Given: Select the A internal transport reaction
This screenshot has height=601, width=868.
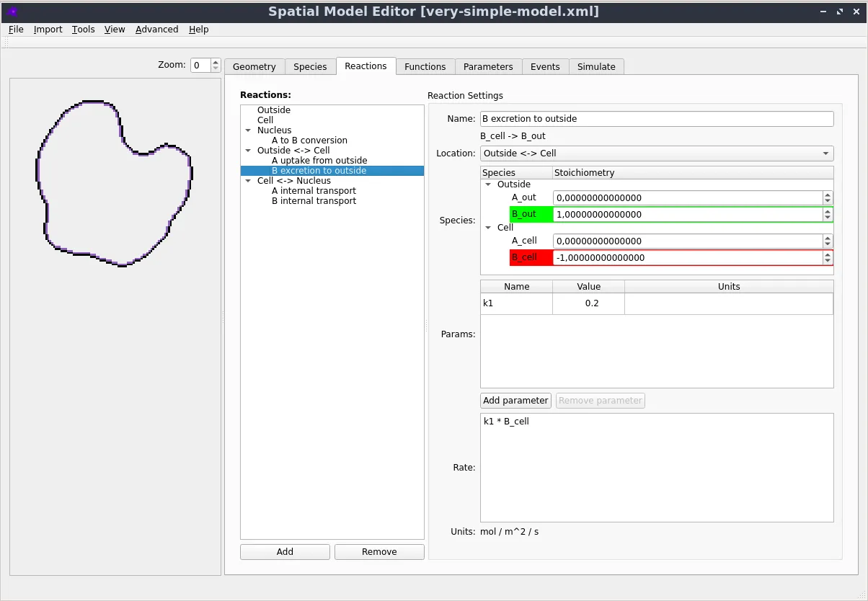Looking at the screenshot, I should 314,191.
